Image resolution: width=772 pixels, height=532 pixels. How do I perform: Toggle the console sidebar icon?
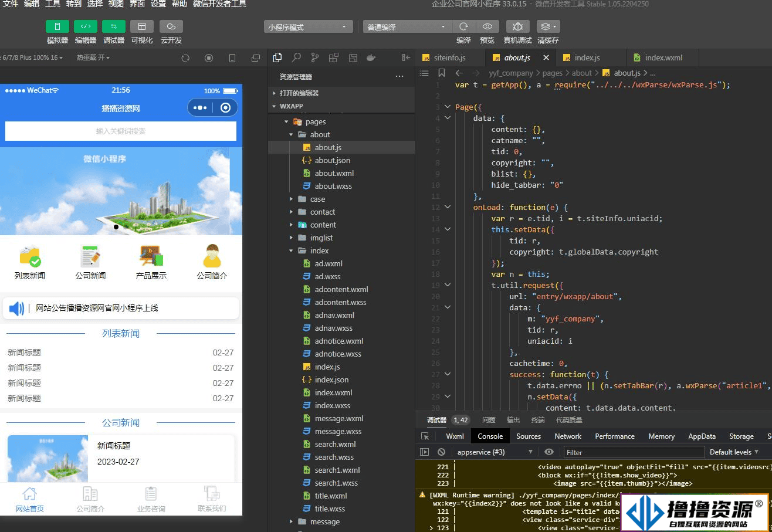(x=425, y=452)
